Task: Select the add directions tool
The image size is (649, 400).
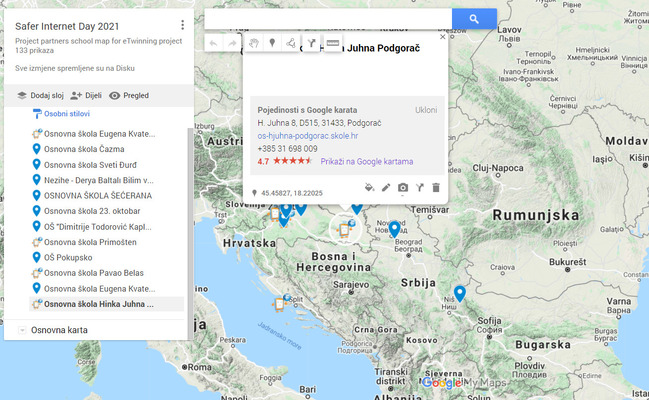Action: 311,43
